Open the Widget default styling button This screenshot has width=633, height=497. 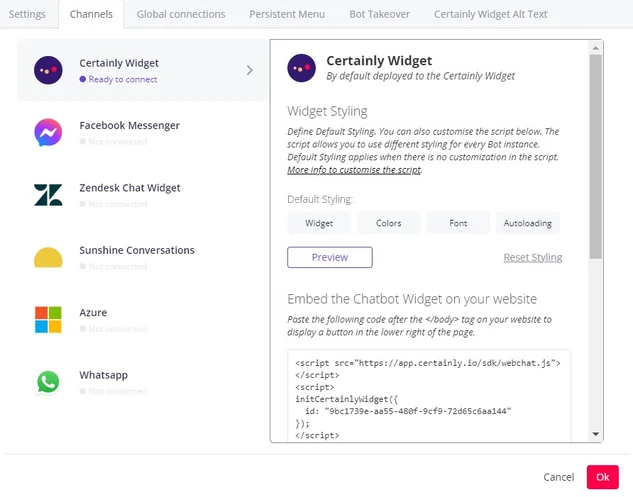319,223
